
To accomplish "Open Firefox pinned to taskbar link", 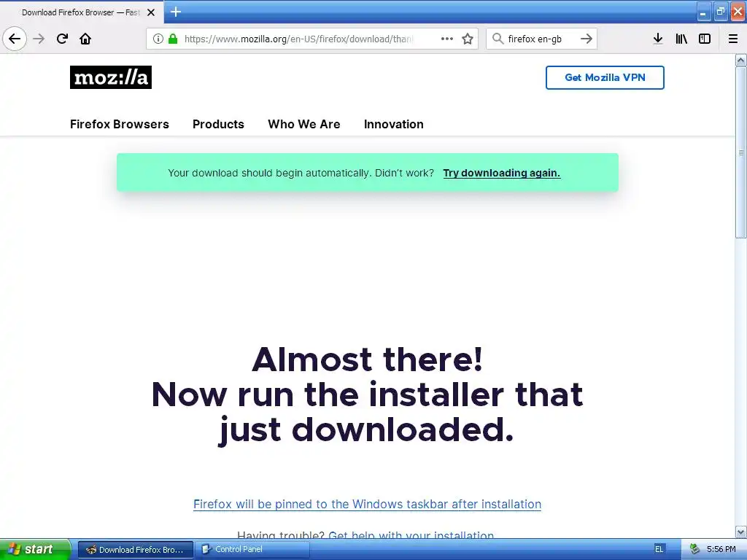I will coord(368,505).
